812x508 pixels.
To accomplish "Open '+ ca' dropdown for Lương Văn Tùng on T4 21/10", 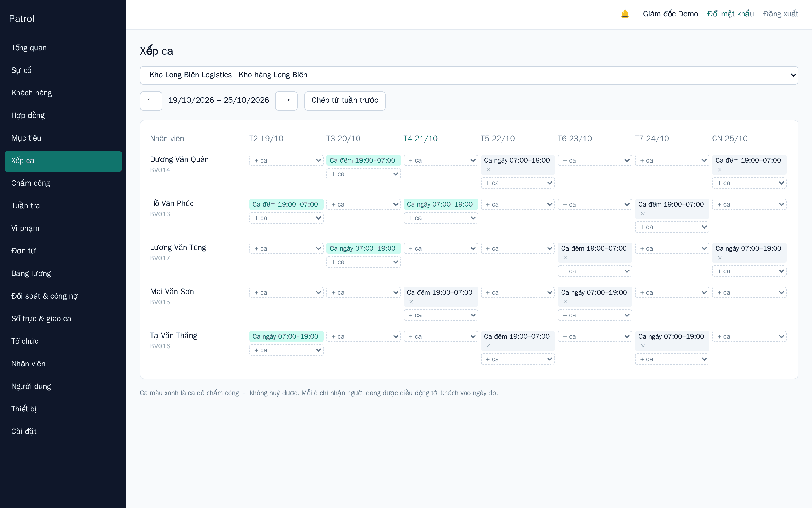I will pos(441,248).
